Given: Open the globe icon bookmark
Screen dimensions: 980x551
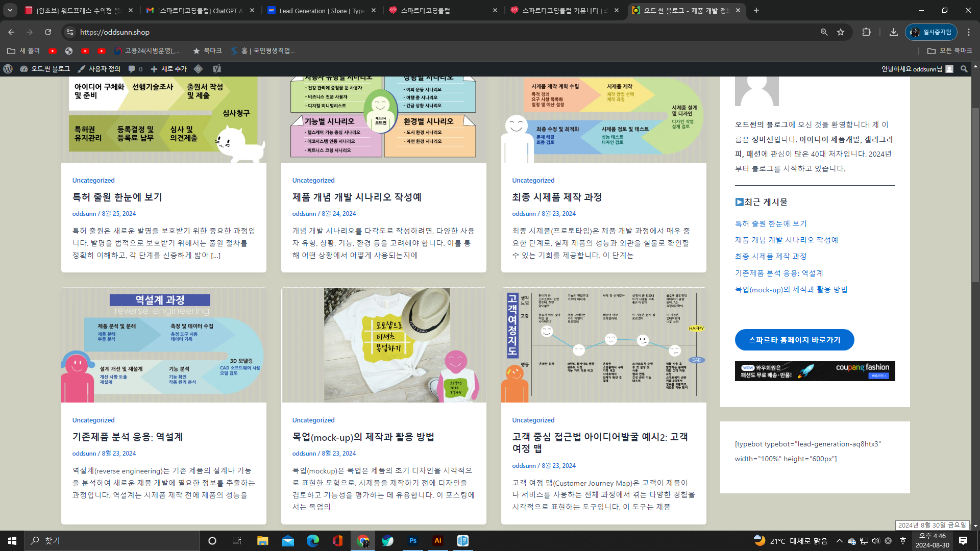Looking at the screenshot, I should [69, 51].
